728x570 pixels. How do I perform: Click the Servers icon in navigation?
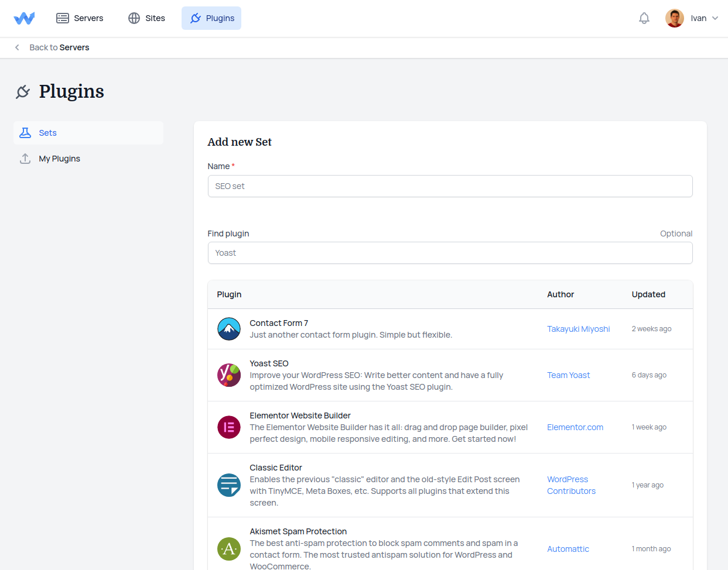(x=63, y=18)
